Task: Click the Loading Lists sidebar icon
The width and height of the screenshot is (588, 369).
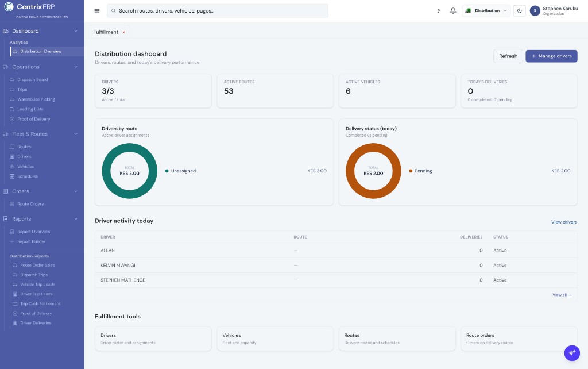Action: point(12,109)
